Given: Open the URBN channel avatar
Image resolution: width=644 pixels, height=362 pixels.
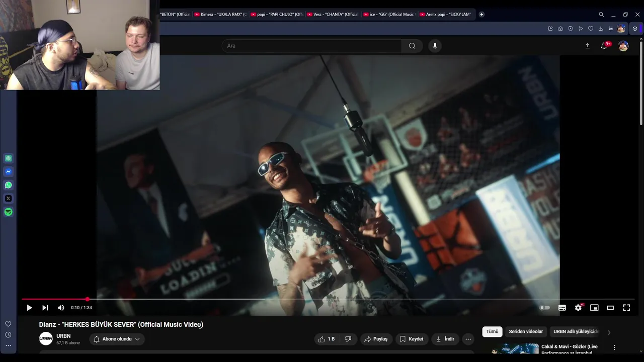Looking at the screenshot, I should pyautogui.click(x=46, y=339).
